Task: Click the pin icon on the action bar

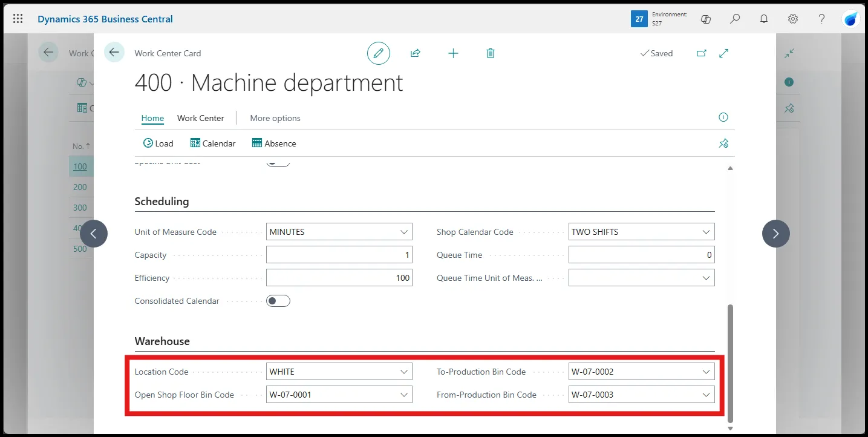Action: pyautogui.click(x=723, y=143)
